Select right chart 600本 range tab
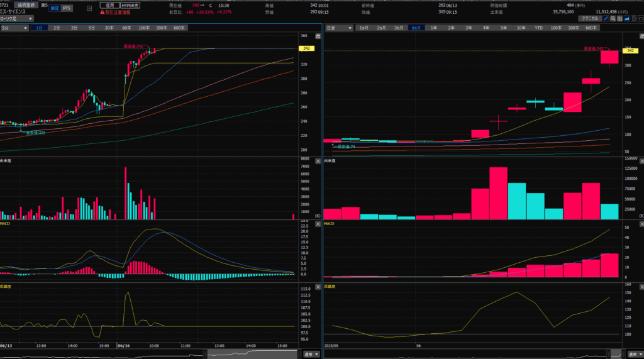The height and width of the screenshot is (359, 644). point(591,28)
